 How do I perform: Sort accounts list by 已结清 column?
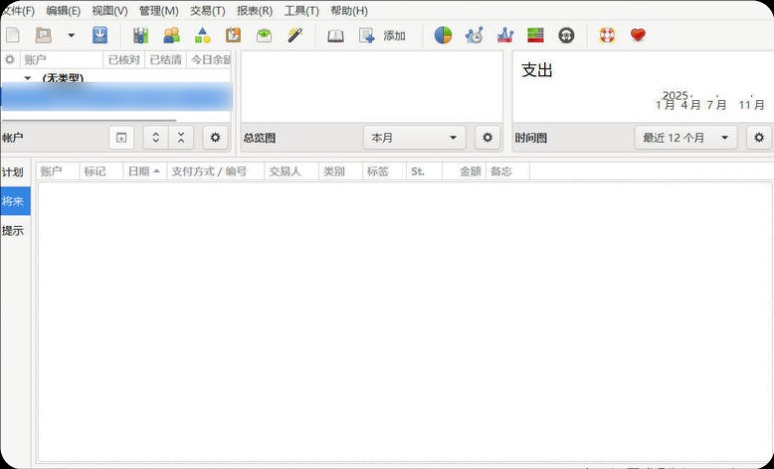[x=165, y=60]
